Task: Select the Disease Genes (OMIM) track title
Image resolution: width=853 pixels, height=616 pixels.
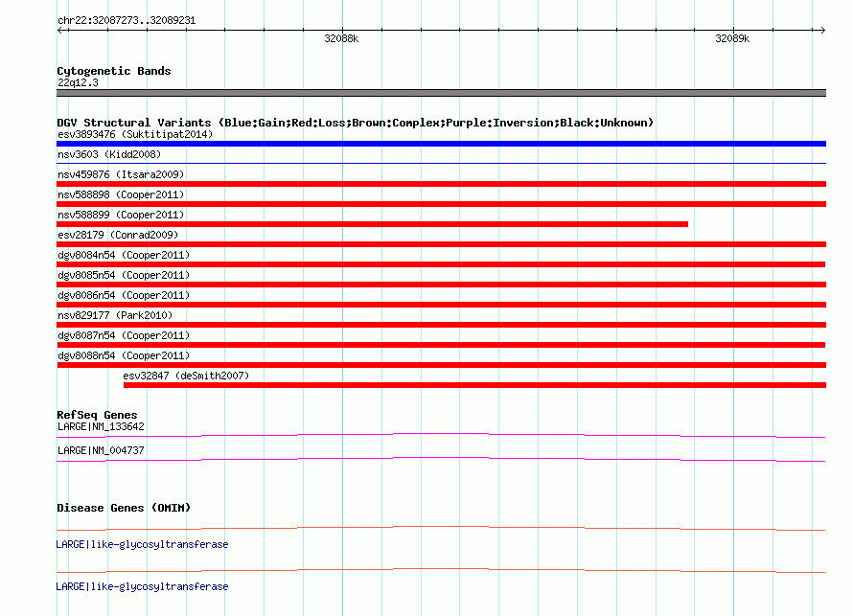Action: 124,508
